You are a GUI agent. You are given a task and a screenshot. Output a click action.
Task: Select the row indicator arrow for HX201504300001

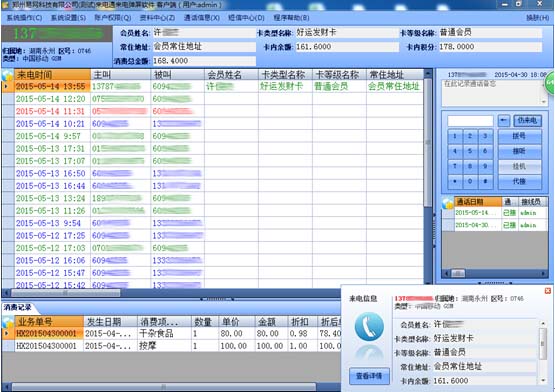tap(7, 333)
